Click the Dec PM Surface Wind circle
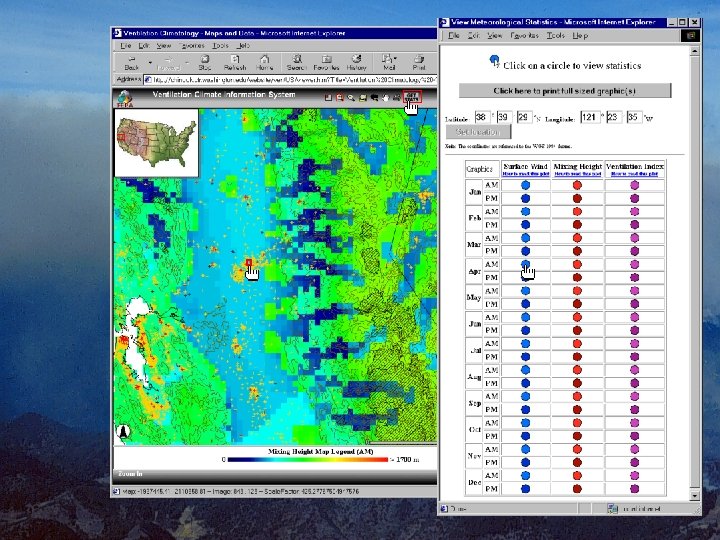The width and height of the screenshot is (720, 540). coord(526,489)
